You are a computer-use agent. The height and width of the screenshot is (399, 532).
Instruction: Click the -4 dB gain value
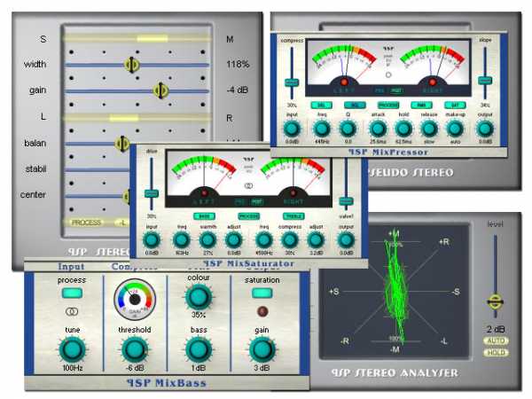[x=237, y=90]
